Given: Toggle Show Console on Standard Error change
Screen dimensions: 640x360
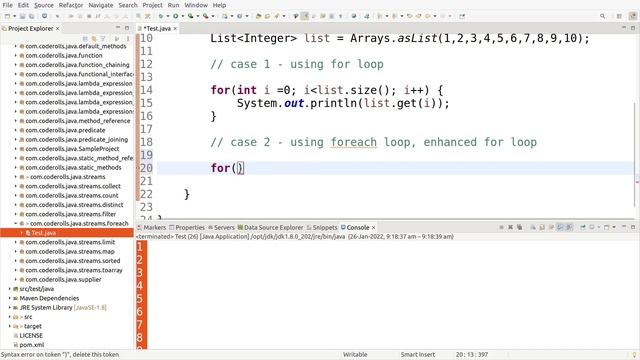Looking at the screenshot, I should pyautogui.click(x=569, y=227).
